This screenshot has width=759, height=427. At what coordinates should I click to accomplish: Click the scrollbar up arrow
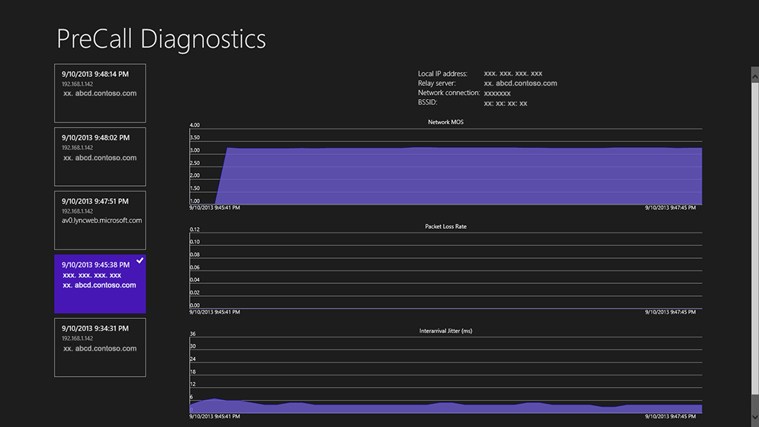[754, 73]
